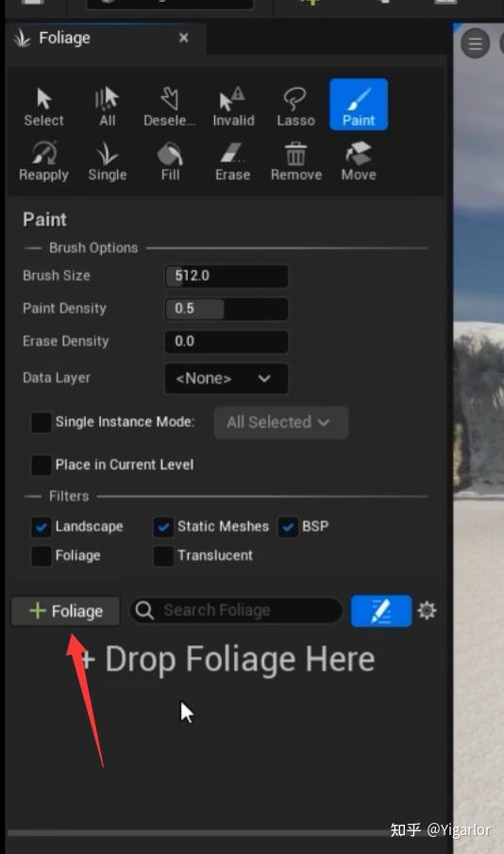Click the Drop Foliage Here area
This screenshot has height=854, width=504.
tap(227, 659)
